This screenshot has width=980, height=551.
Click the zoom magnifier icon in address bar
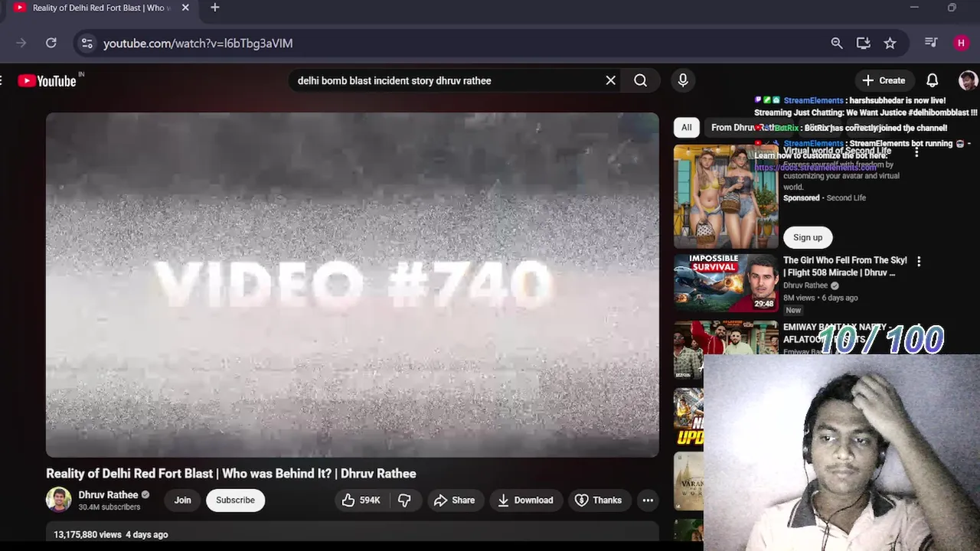coord(837,43)
